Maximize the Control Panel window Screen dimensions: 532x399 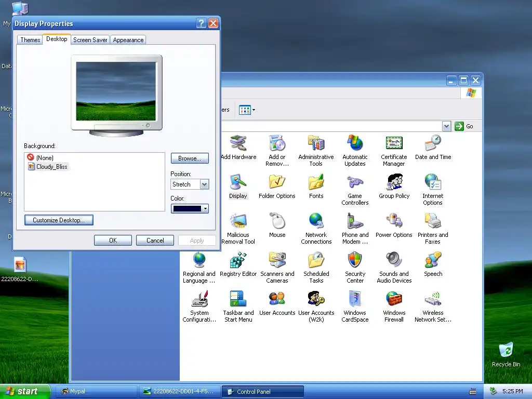pyautogui.click(x=463, y=81)
